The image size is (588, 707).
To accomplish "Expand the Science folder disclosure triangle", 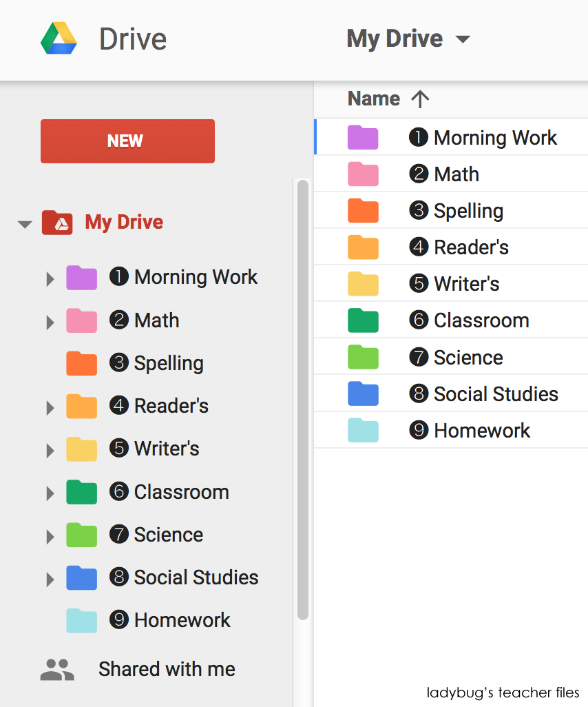I will 49,535.
